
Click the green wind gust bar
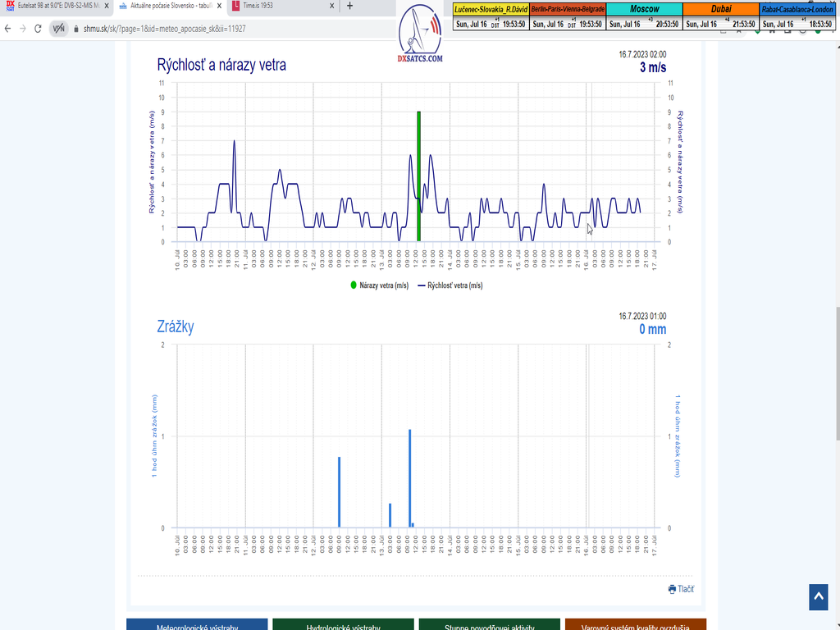(418, 176)
